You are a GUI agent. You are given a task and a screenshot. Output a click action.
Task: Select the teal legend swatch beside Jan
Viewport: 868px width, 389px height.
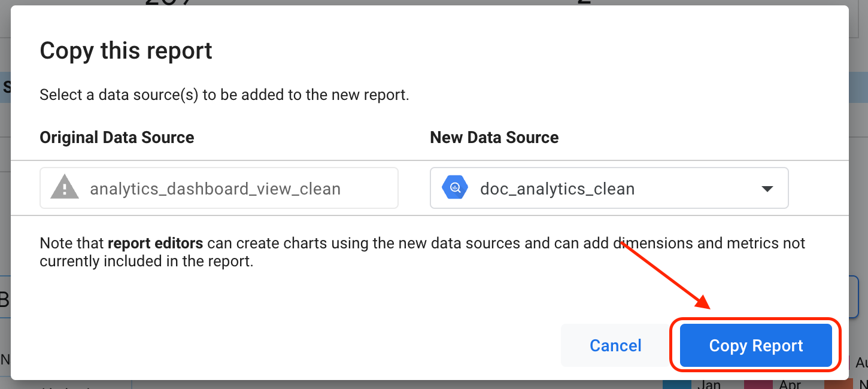tap(678, 385)
